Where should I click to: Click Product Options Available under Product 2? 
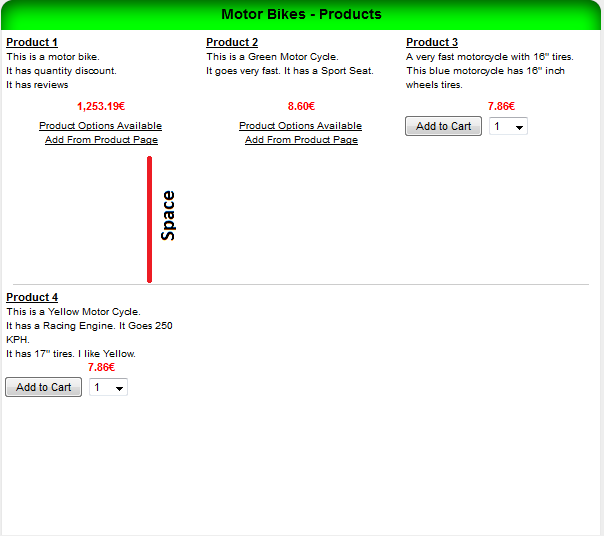click(300, 126)
